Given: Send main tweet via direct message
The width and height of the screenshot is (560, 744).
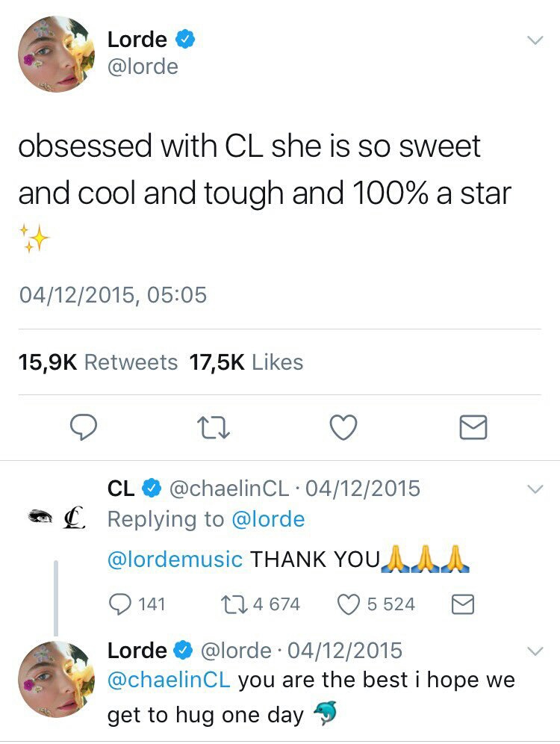Looking at the screenshot, I should point(472,427).
